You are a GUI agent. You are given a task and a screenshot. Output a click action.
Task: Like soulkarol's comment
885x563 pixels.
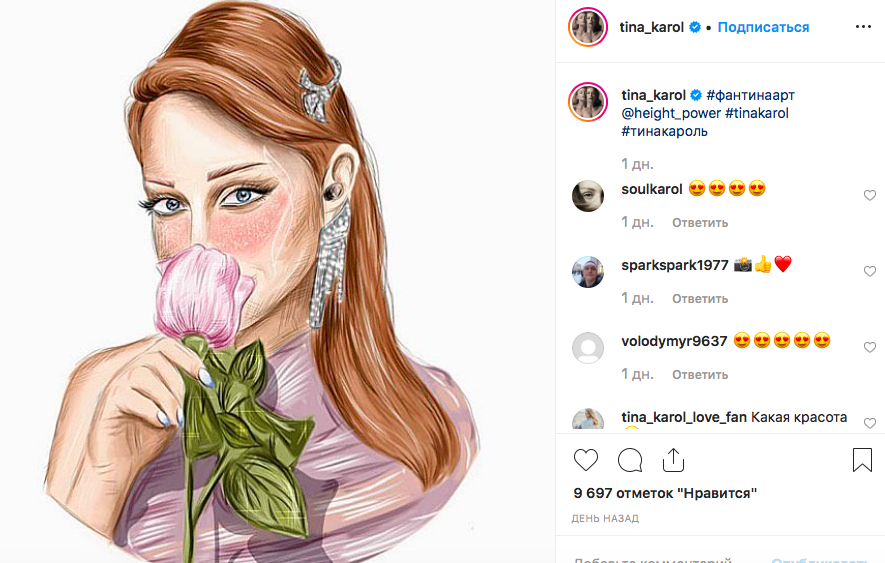pos(870,196)
